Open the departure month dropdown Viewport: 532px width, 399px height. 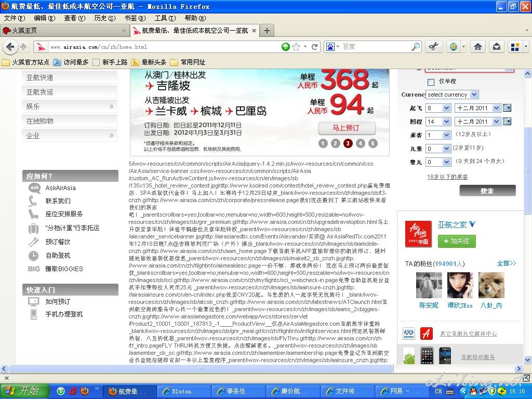(477, 108)
